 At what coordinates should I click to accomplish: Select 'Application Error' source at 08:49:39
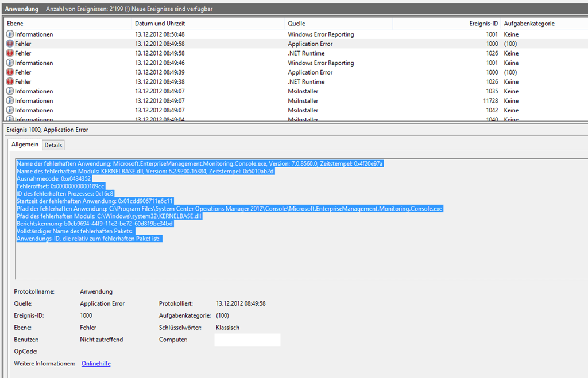pos(310,72)
